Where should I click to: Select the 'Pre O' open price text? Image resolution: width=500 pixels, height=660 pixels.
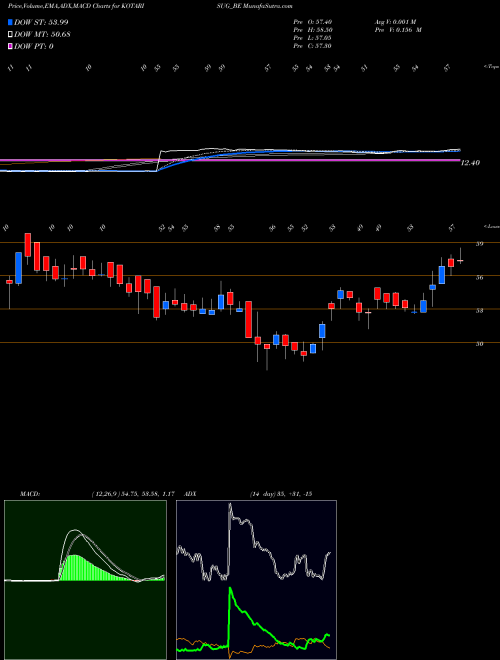coord(313,22)
